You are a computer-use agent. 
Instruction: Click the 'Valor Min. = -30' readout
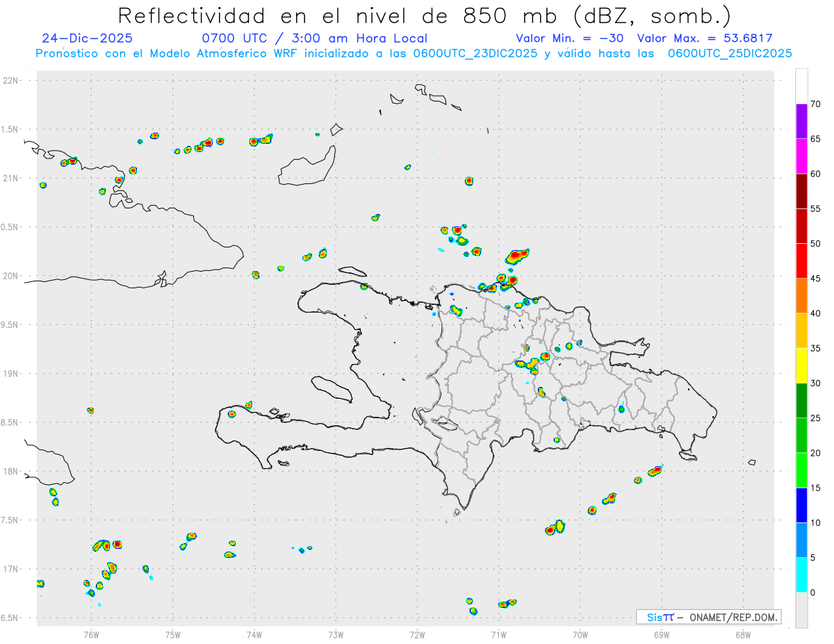[x=571, y=38]
